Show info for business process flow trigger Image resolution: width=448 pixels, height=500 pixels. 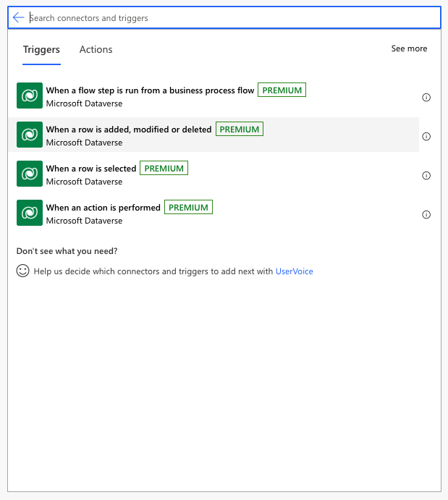[x=426, y=98]
